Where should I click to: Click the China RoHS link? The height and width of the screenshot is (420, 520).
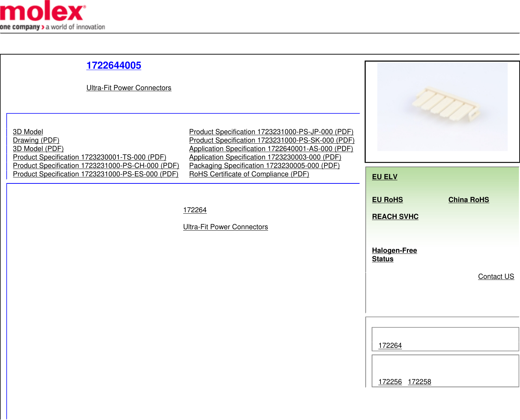click(x=469, y=200)
